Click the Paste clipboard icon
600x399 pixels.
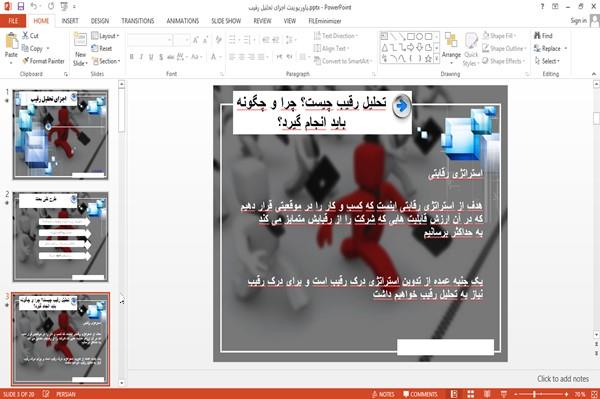tap(11, 41)
